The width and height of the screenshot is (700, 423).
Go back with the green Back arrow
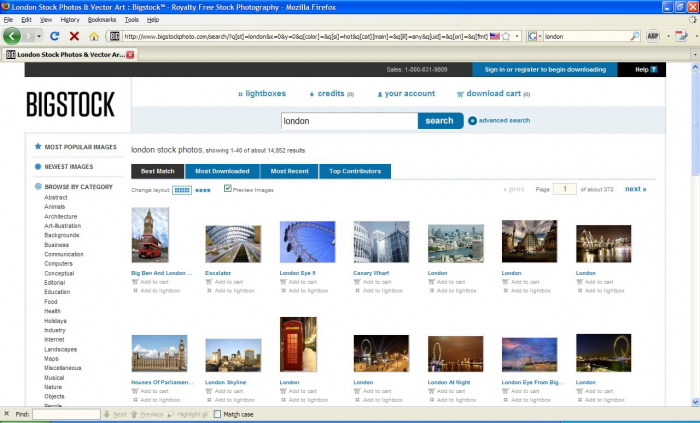pyautogui.click(x=12, y=36)
